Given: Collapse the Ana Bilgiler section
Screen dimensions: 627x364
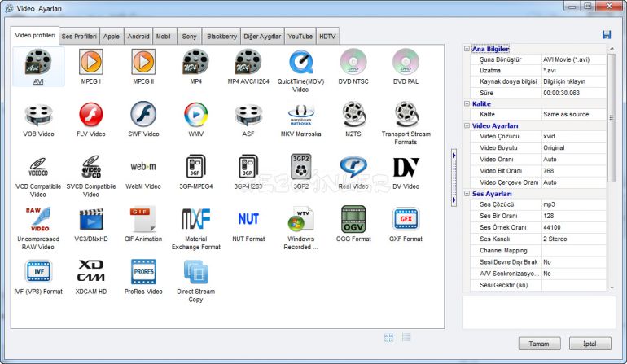Looking at the screenshot, I should (467, 49).
